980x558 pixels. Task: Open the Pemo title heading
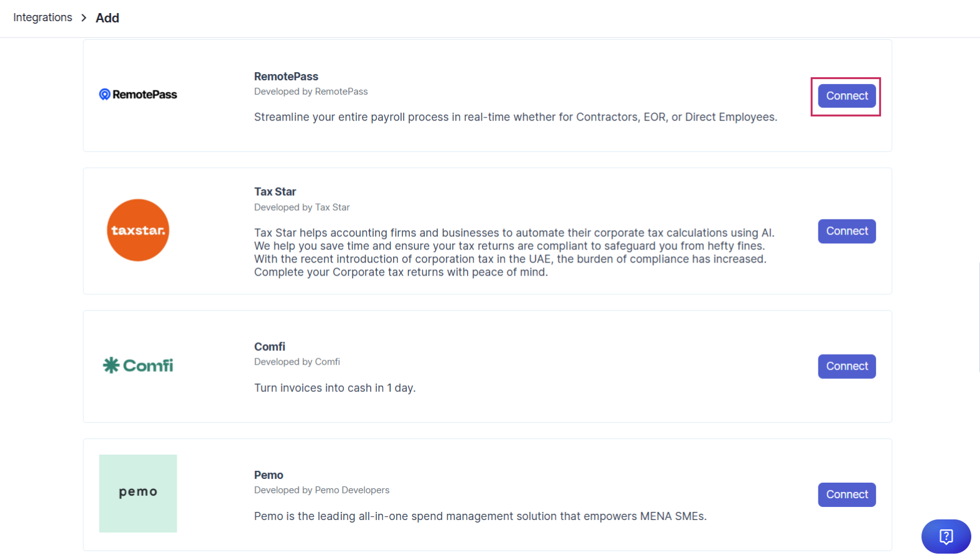[x=269, y=475]
